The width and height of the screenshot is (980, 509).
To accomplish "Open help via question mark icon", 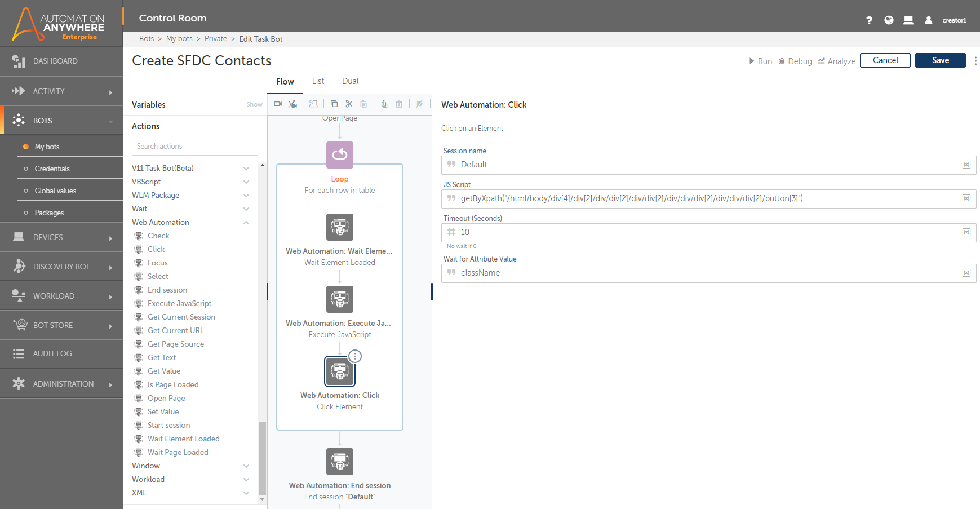I will pos(869,20).
